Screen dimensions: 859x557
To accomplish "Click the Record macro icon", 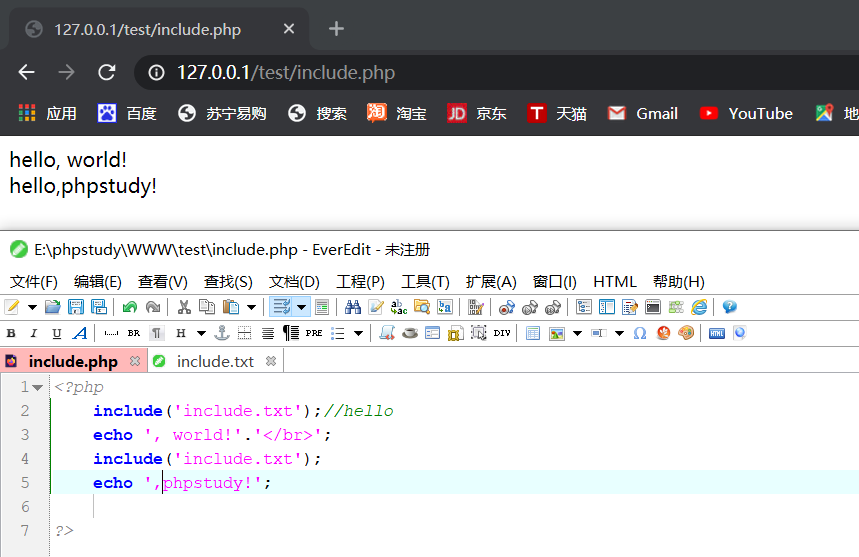I will (507, 307).
